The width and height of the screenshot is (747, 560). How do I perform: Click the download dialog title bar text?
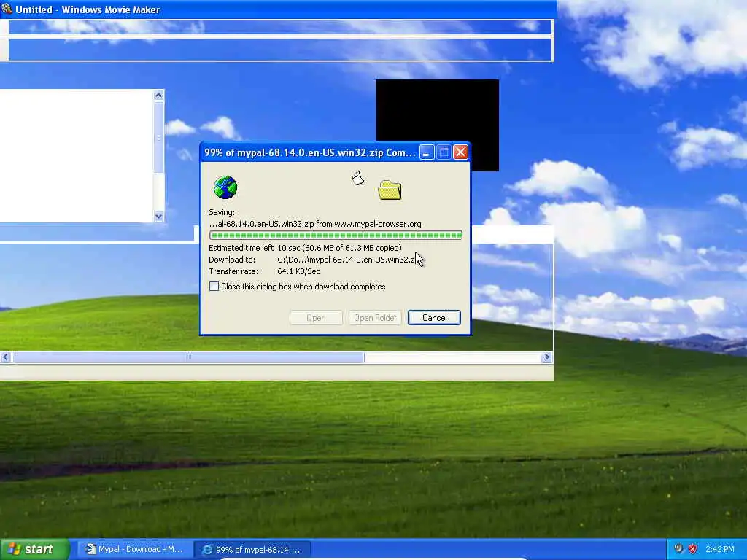click(x=309, y=152)
